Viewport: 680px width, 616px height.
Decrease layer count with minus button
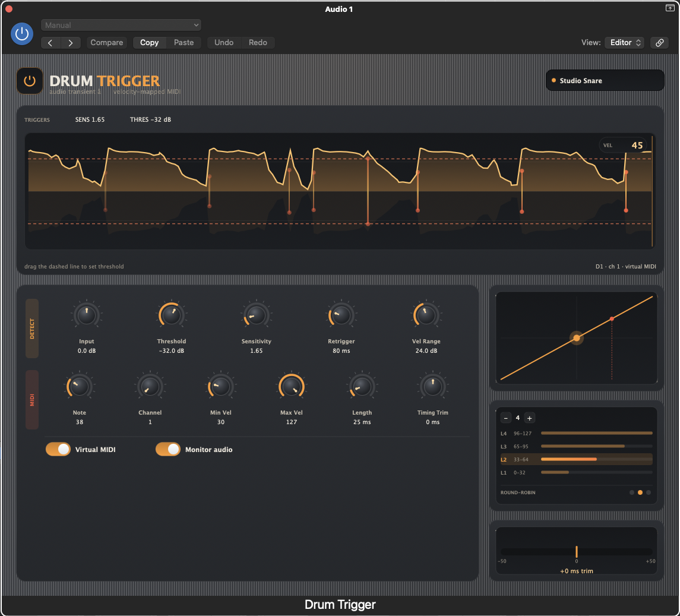click(x=505, y=418)
